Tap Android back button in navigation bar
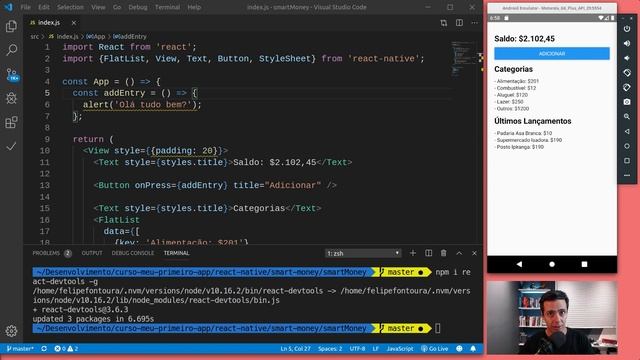Viewport: 640px width, 360px height. tap(519, 264)
